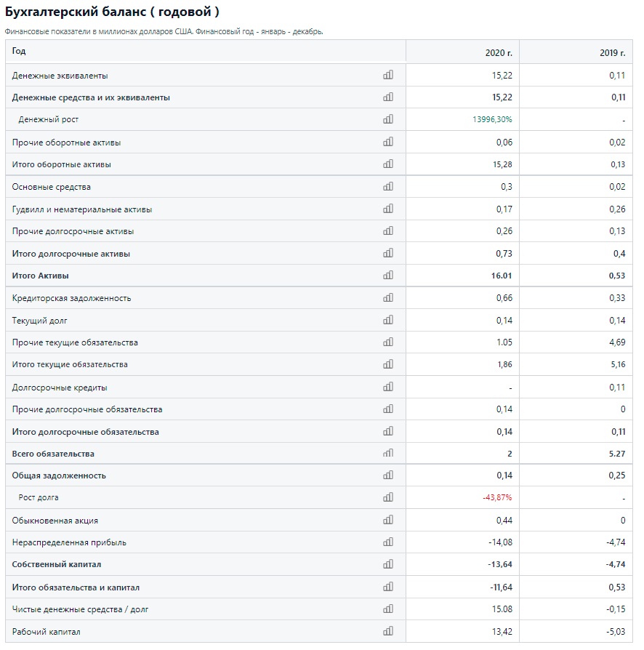Open chart for Итого долгосрочные активы
Screen dimensions: 644x650
coord(388,253)
